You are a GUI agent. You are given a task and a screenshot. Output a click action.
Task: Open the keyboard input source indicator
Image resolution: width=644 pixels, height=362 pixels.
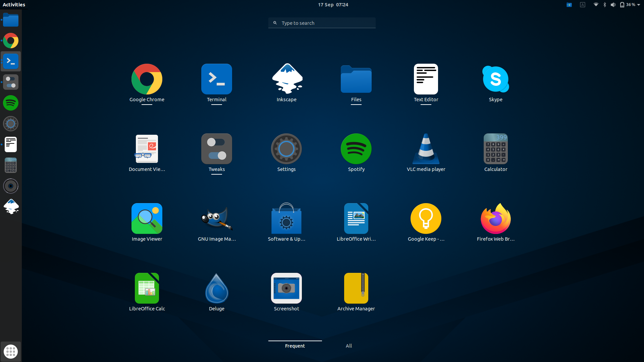[583, 5]
